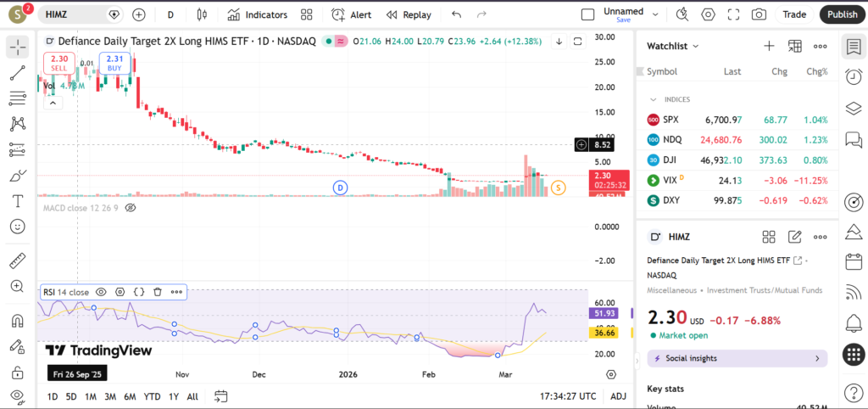Toggle MACD indicator visibility eye icon
868x409 pixels.
tap(131, 207)
